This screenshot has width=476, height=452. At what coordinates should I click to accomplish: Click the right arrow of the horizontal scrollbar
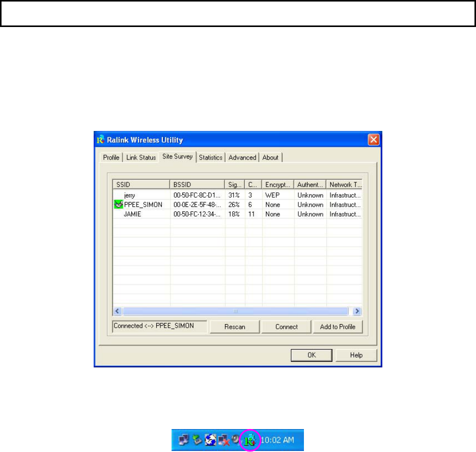coord(357,311)
